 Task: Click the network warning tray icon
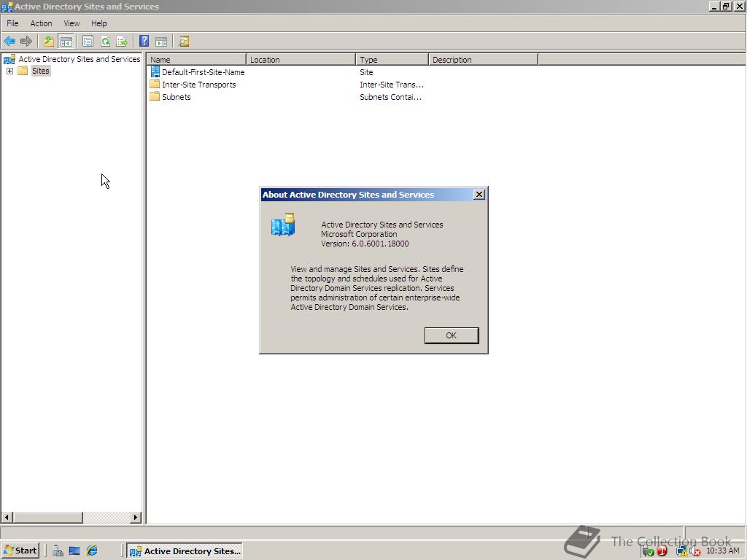pyautogui.click(x=682, y=551)
